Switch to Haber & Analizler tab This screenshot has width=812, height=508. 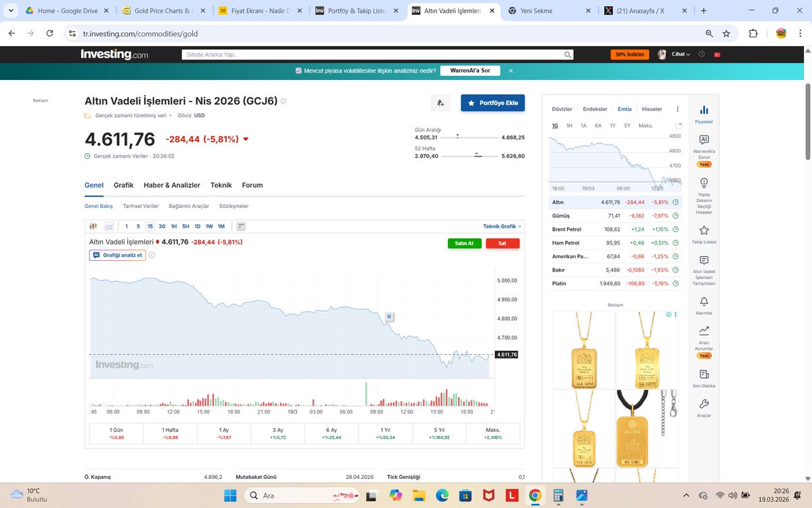[x=172, y=185]
